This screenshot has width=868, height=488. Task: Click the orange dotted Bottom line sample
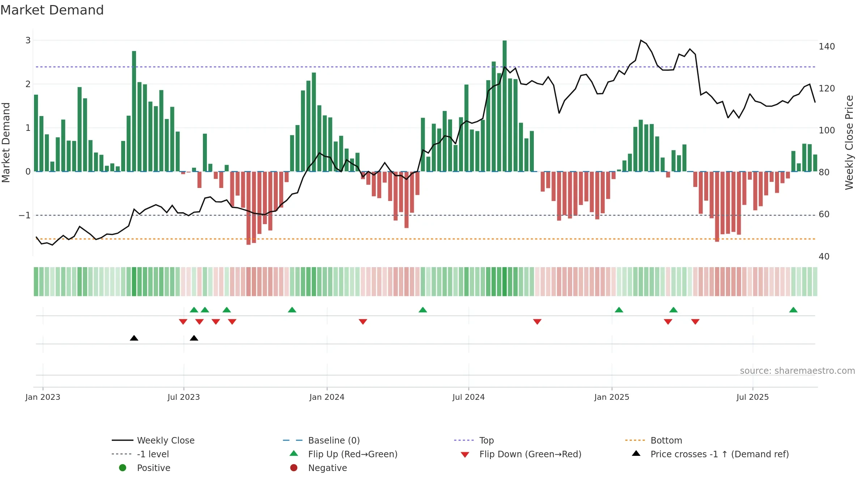pyautogui.click(x=635, y=440)
